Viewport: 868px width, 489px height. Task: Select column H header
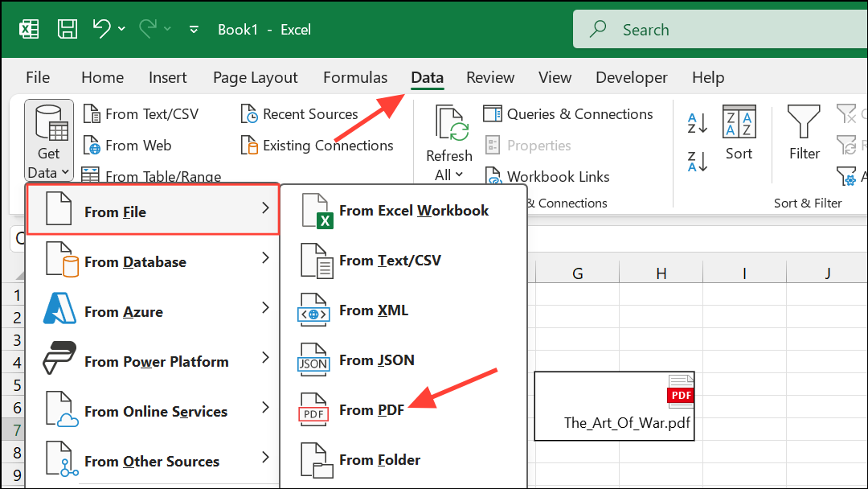point(661,273)
